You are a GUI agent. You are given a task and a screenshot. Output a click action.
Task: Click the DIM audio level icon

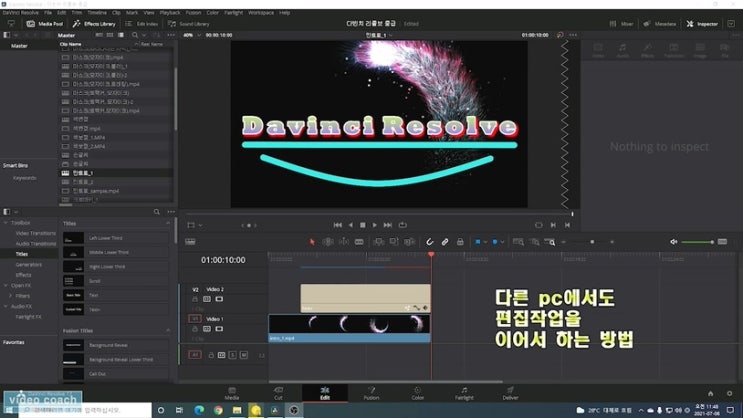[722, 242]
